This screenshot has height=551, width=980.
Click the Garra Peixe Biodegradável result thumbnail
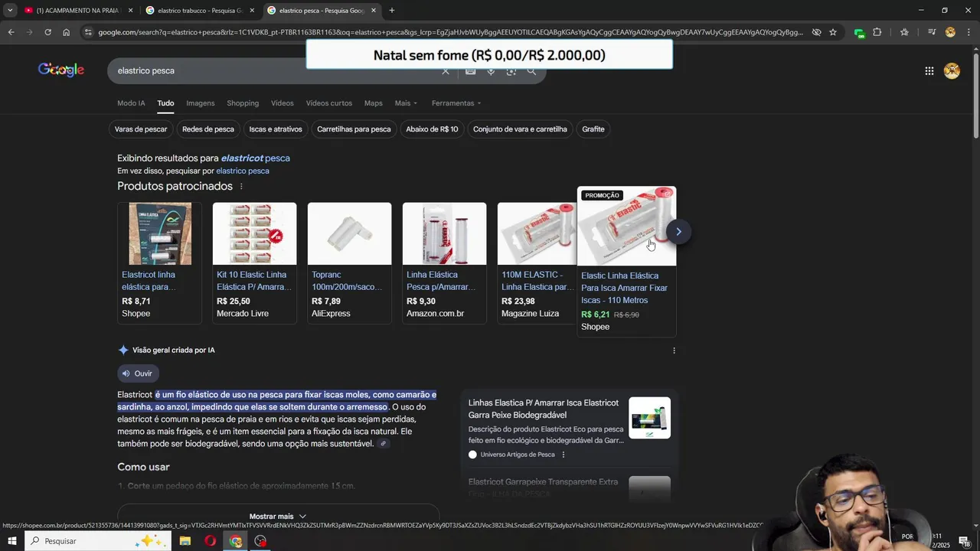(x=649, y=418)
